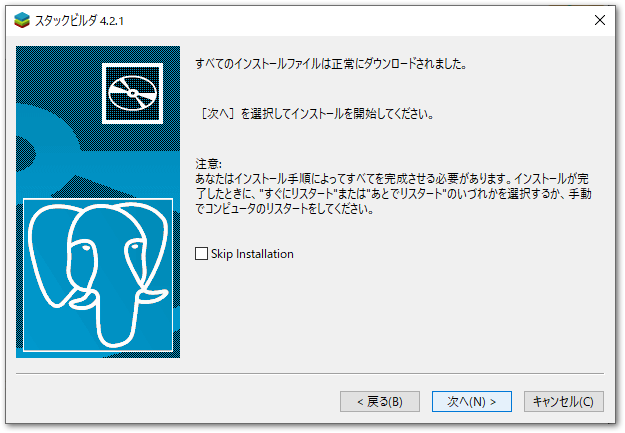Viewport: 625px width, 433px height.
Task: Click the 注意: label
Action: click(x=208, y=163)
